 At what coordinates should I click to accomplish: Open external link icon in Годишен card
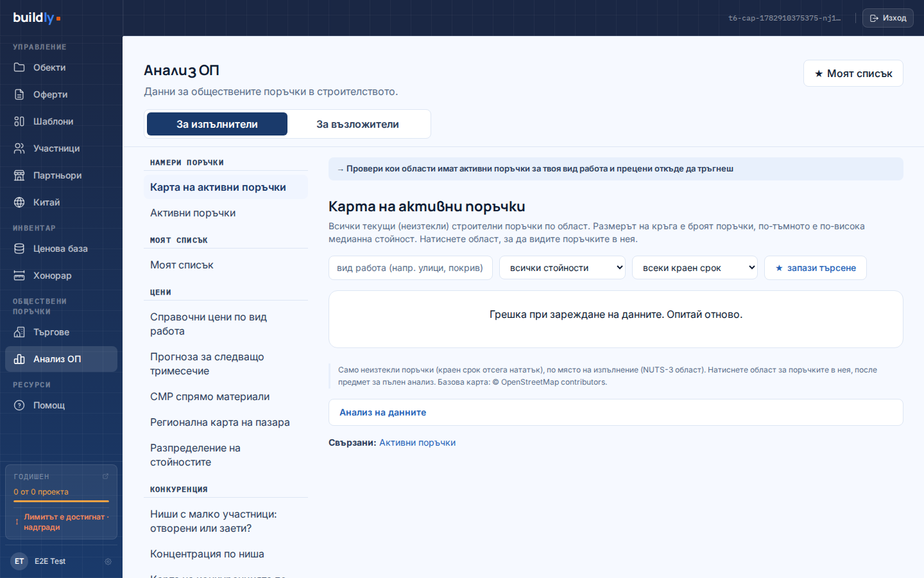[x=105, y=477]
